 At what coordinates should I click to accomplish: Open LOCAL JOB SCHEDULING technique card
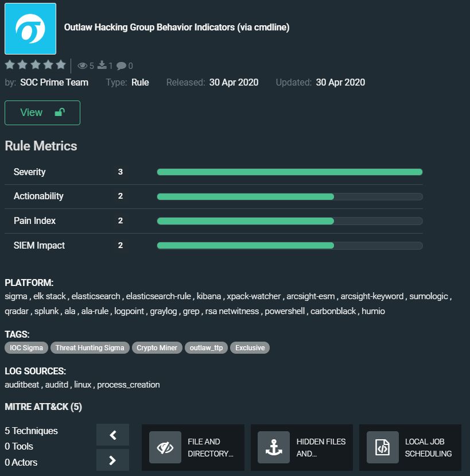pos(410,447)
